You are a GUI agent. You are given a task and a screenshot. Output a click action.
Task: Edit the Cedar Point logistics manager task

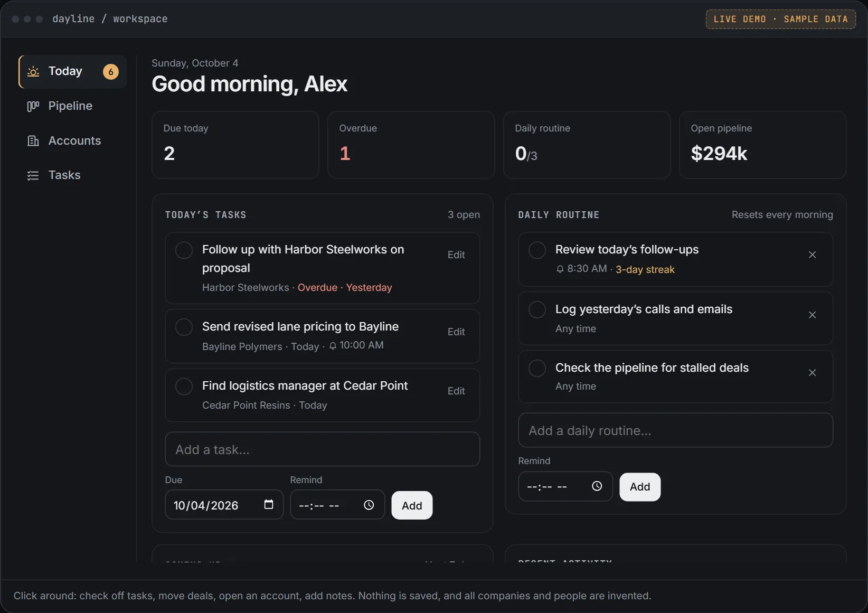456,391
